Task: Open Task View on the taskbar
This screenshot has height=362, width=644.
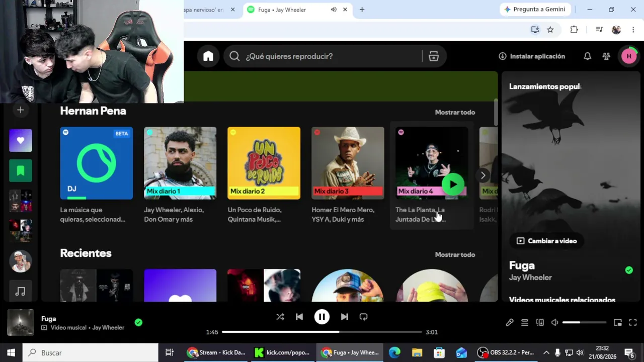Action: [x=170, y=352]
